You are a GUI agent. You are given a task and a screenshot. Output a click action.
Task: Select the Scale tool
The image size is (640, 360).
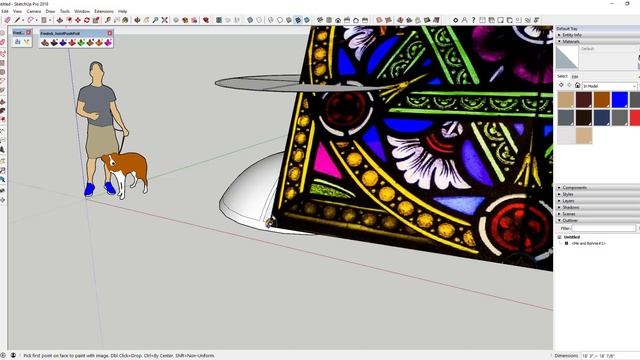(x=96, y=20)
